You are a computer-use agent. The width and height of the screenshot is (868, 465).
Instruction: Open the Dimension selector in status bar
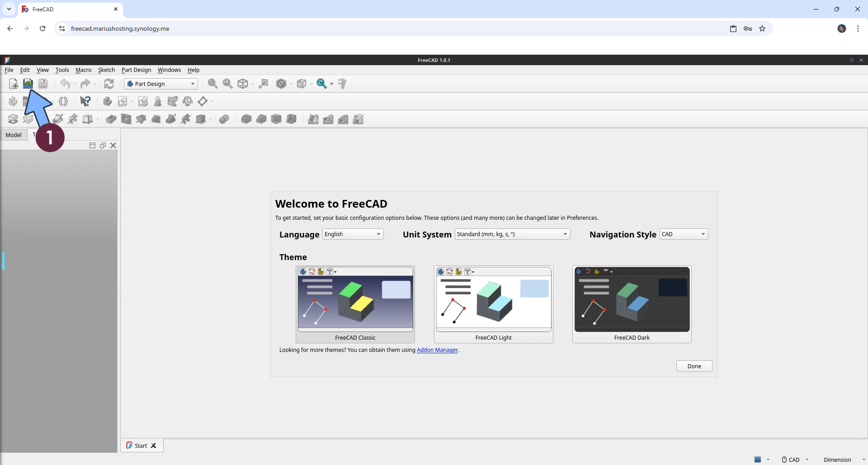[x=844, y=460]
